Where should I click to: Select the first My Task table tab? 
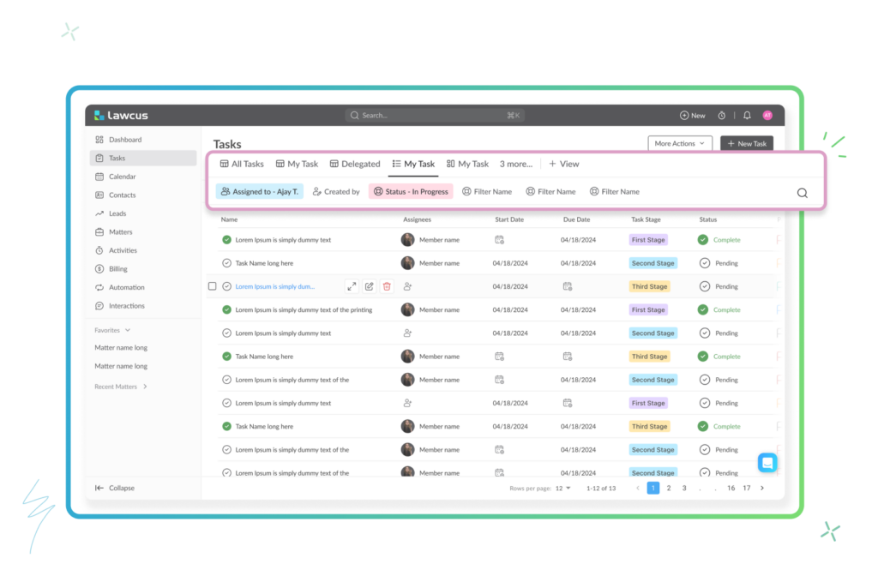[297, 164]
